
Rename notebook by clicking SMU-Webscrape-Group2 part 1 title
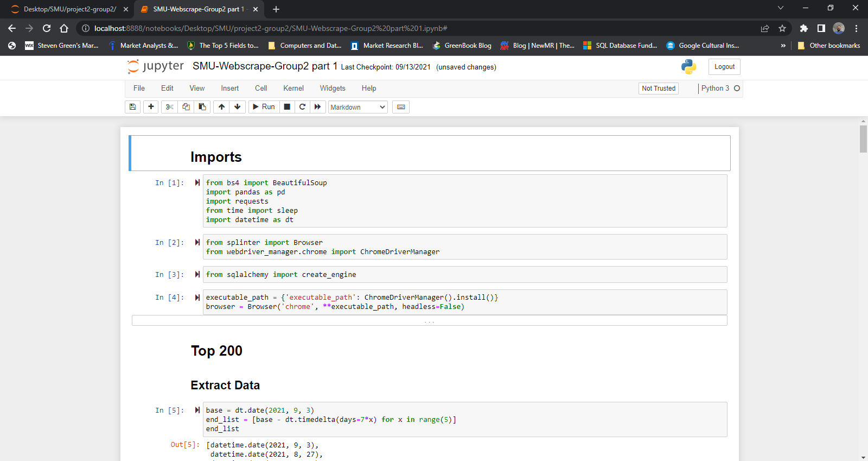click(265, 66)
